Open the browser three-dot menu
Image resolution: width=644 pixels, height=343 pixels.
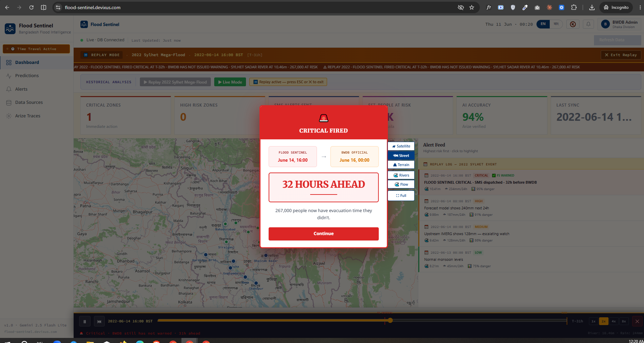(640, 7)
